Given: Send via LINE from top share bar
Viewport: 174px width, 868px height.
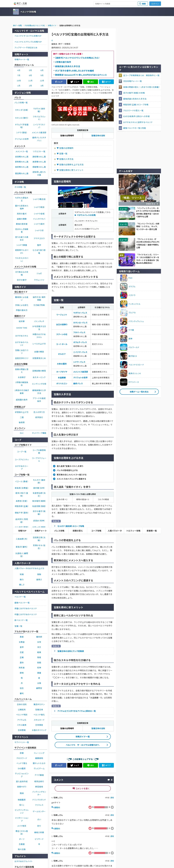Looking at the screenshot, I should click(x=90, y=82).
